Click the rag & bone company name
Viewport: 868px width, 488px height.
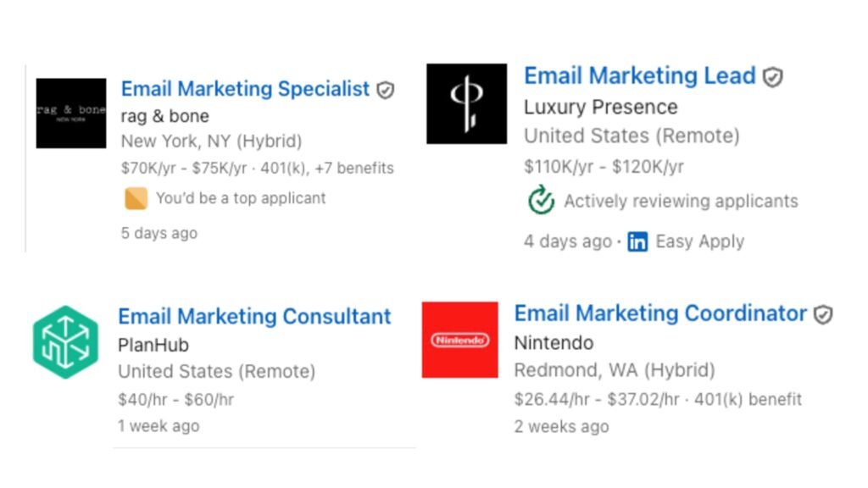click(x=165, y=116)
